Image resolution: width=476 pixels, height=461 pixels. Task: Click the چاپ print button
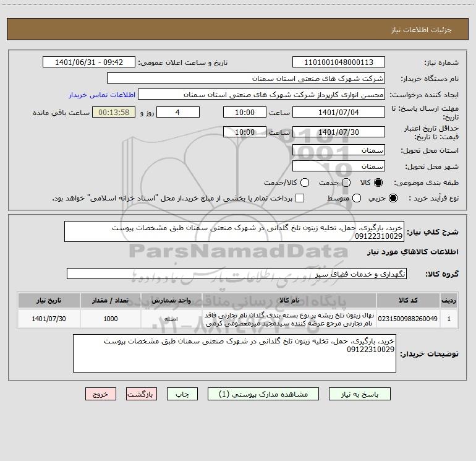point(182,394)
